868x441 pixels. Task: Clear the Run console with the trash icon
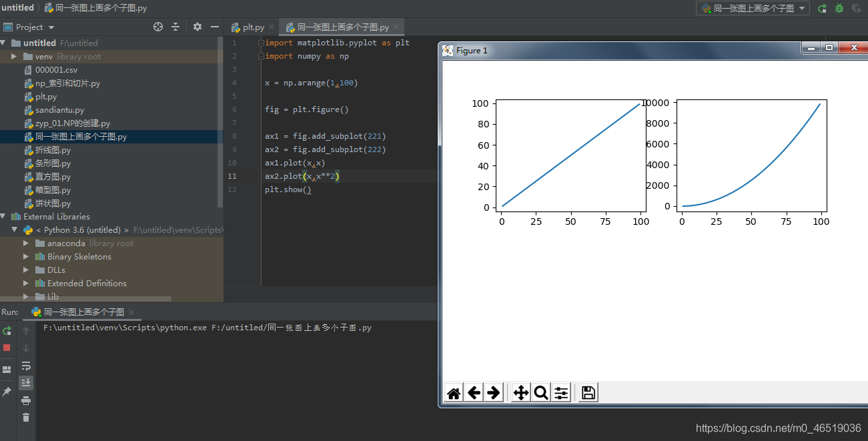click(x=26, y=418)
